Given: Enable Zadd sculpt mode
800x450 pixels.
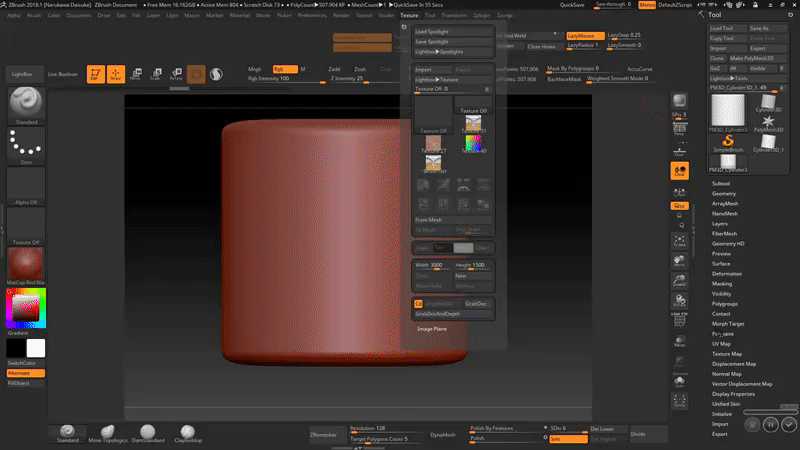Looking at the screenshot, I should click(334, 69).
